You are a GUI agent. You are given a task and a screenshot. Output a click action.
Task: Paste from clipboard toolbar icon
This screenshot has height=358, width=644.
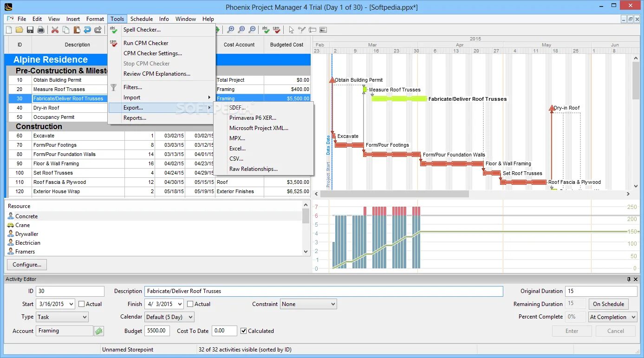click(77, 30)
